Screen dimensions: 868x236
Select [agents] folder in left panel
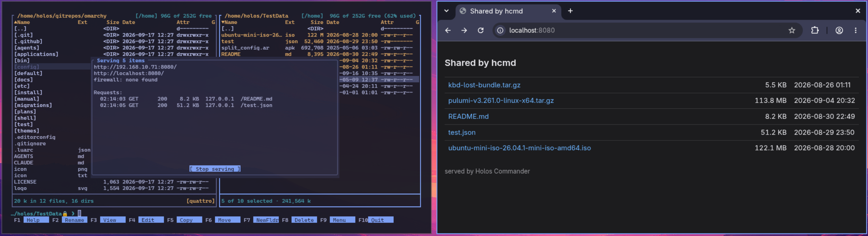[x=111, y=48]
